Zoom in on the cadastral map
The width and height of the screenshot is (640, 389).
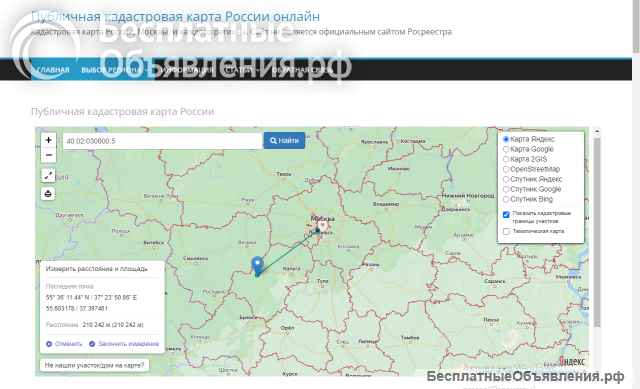tap(49, 140)
